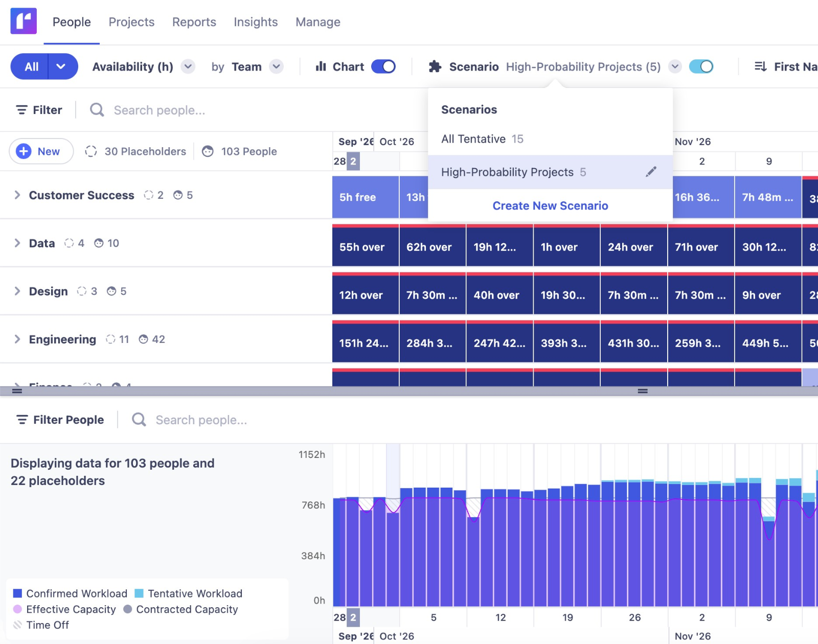Open the All button dropdown arrow

point(61,66)
